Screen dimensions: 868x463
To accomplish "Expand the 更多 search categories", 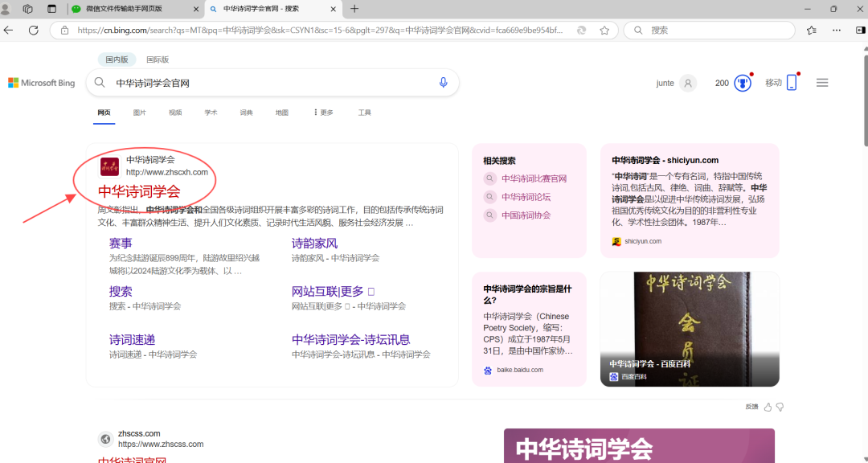I will point(323,113).
